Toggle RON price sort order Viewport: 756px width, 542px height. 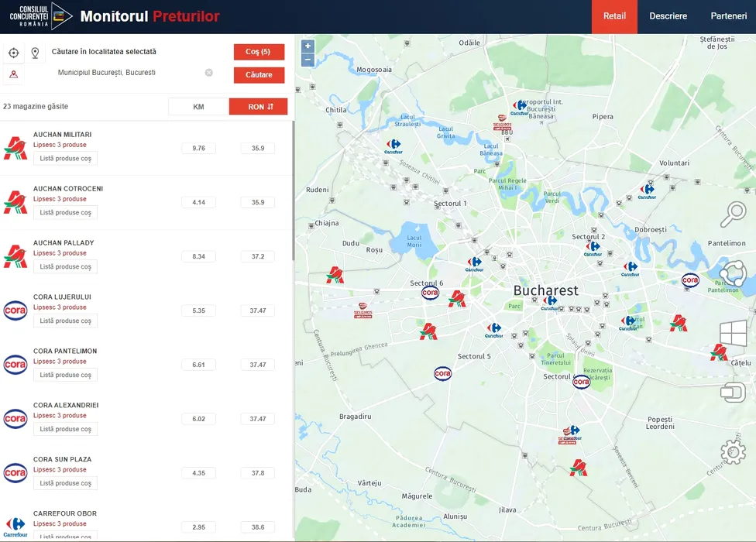tap(258, 107)
